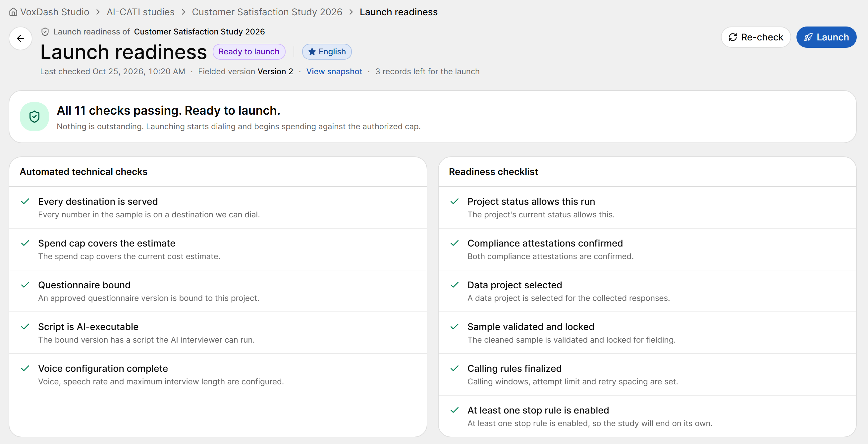Image resolution: width=868 pixels, height=444 pixels.
Task: Click the 'Questionnaire bound' row title
Action: point(84,285)
